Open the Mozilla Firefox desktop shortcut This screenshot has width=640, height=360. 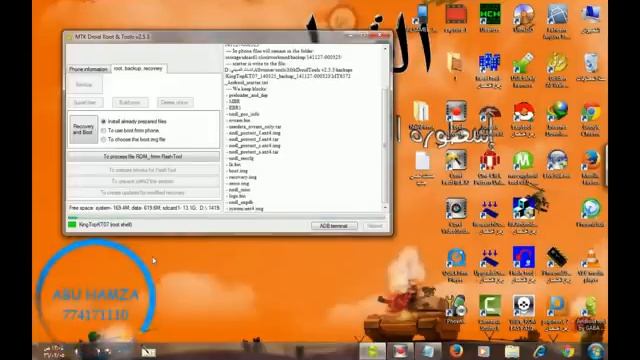point(591,168)
